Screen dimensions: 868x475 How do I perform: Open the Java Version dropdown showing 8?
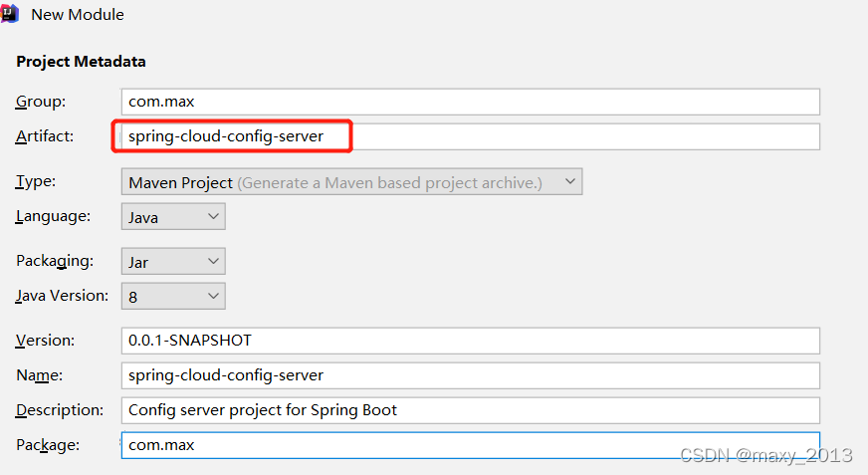click(173, 296)
